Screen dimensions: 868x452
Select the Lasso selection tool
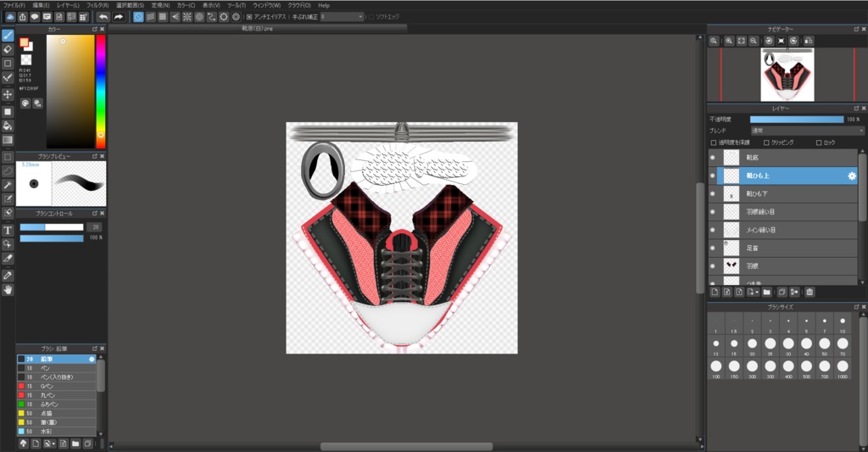[8, 171]
